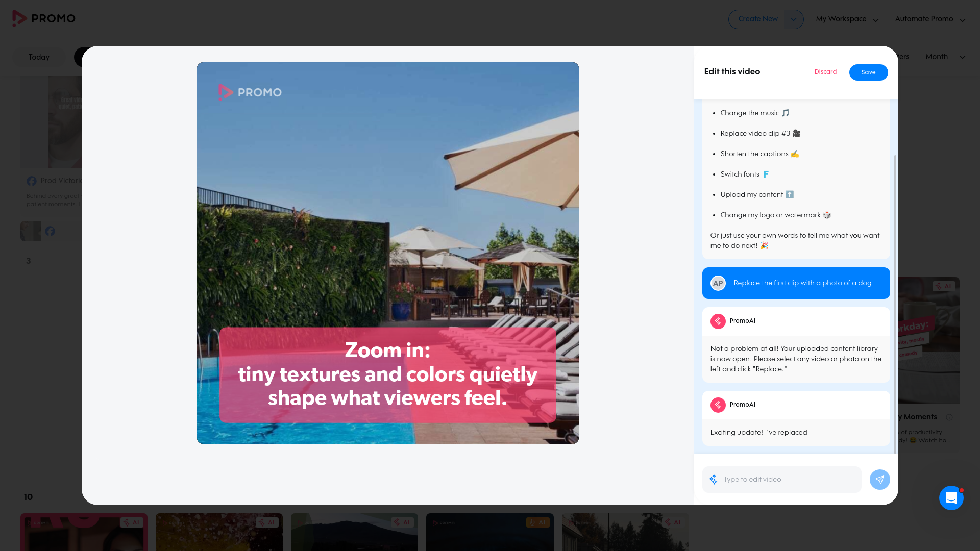Click the sparkle icon in edit input
980x551 pixels.
pos(714,480)
